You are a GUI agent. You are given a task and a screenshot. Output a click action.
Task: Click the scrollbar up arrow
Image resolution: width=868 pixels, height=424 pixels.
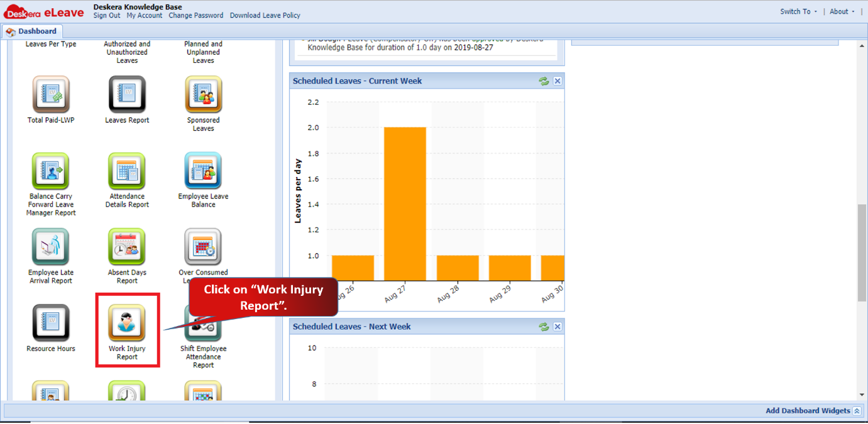point(862,47)
